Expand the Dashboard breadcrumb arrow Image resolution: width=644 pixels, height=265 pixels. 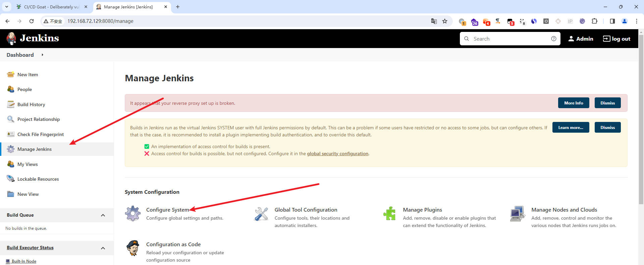[42, 55]
